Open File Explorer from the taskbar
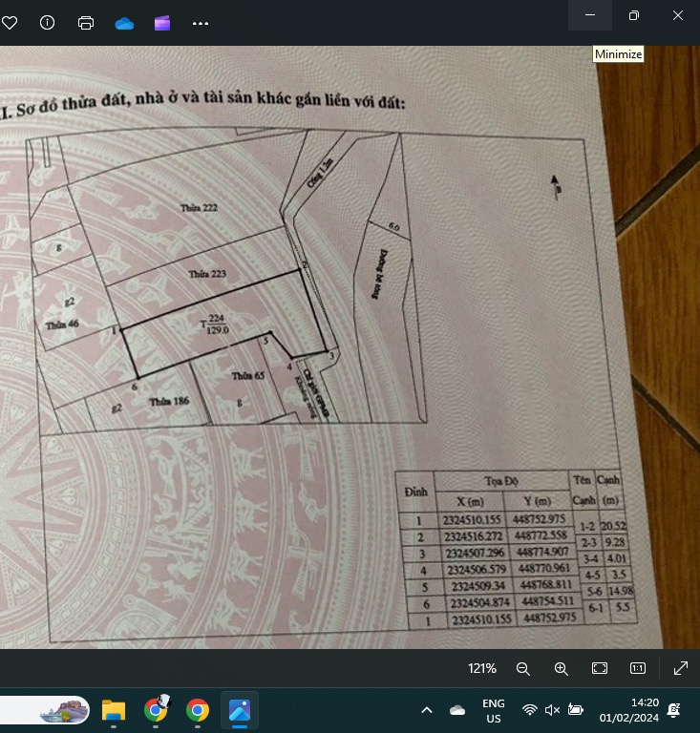700x733 pixels. 114,710
